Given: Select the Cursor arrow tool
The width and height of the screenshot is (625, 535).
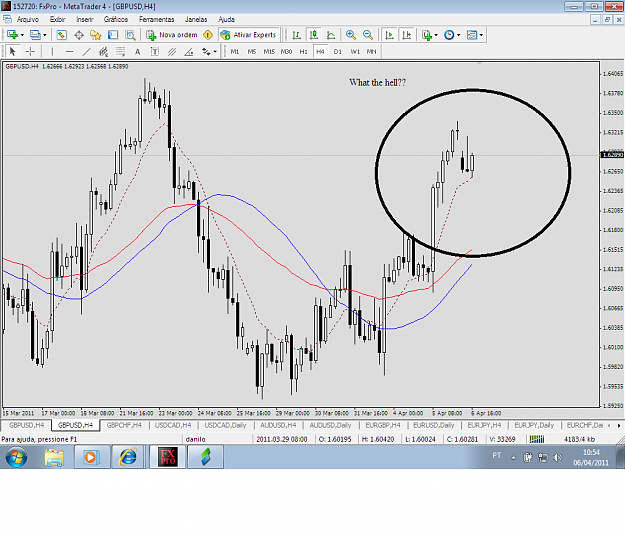Looking at the screenshot, I should coord(12,51).
